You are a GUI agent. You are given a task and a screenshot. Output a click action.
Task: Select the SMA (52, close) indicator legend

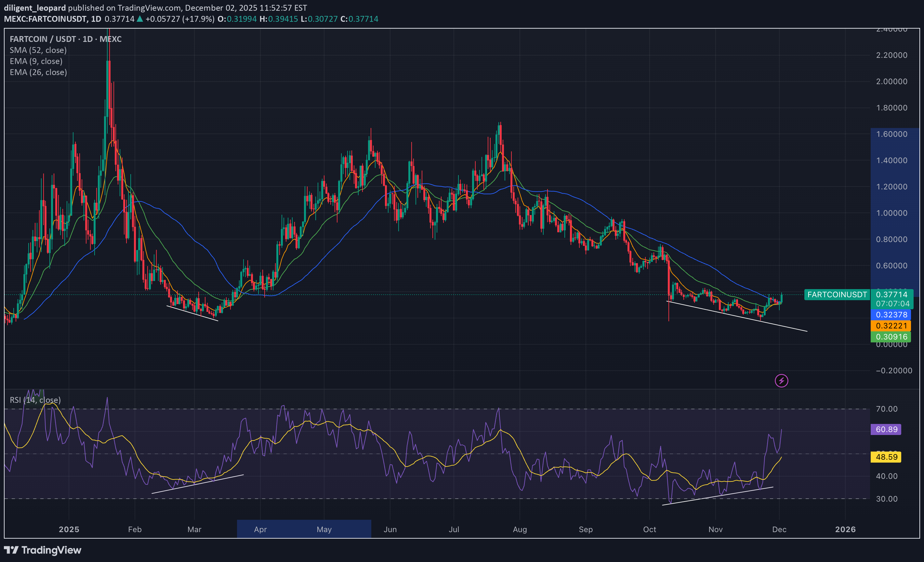pyautogui.click(x=38, y=50)
